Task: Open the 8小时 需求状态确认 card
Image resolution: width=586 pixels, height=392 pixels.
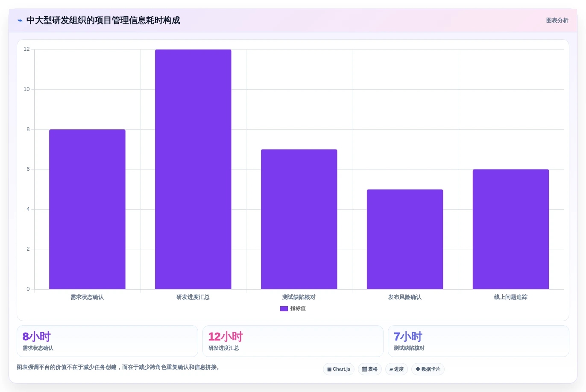Action: [x=107, y=341]
